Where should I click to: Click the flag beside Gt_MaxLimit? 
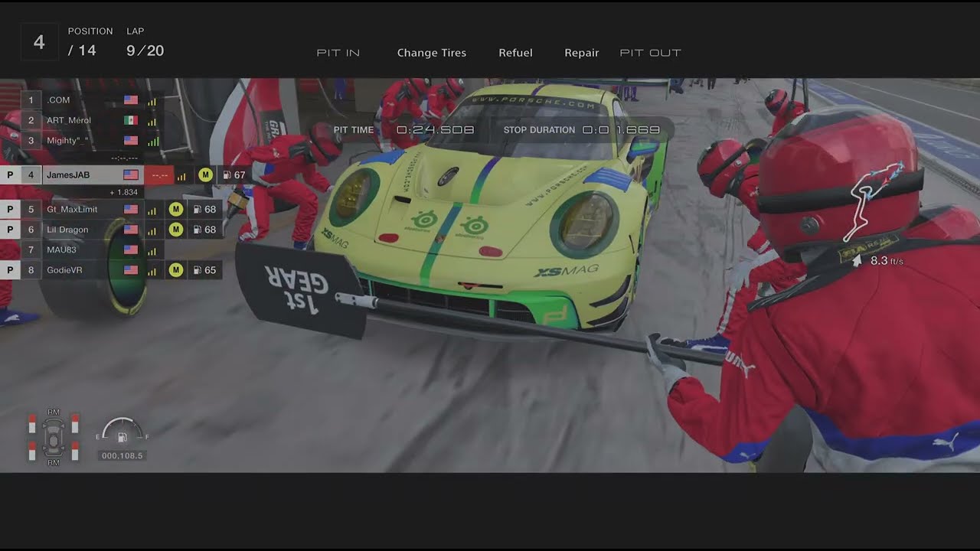coord(131,209)
